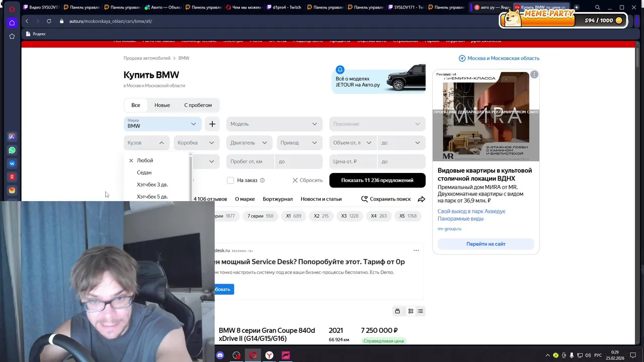This screenshot has width=644, height=362.
Task: Open Discord from the Windows taskbar
Action: pyautogui.click(x=220, y=355)
